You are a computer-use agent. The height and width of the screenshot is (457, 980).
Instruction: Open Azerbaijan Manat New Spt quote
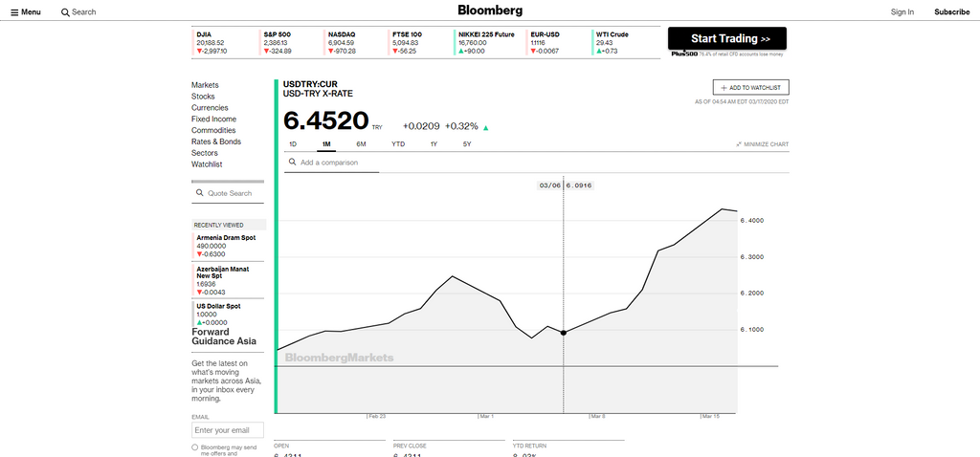point(229,280)
